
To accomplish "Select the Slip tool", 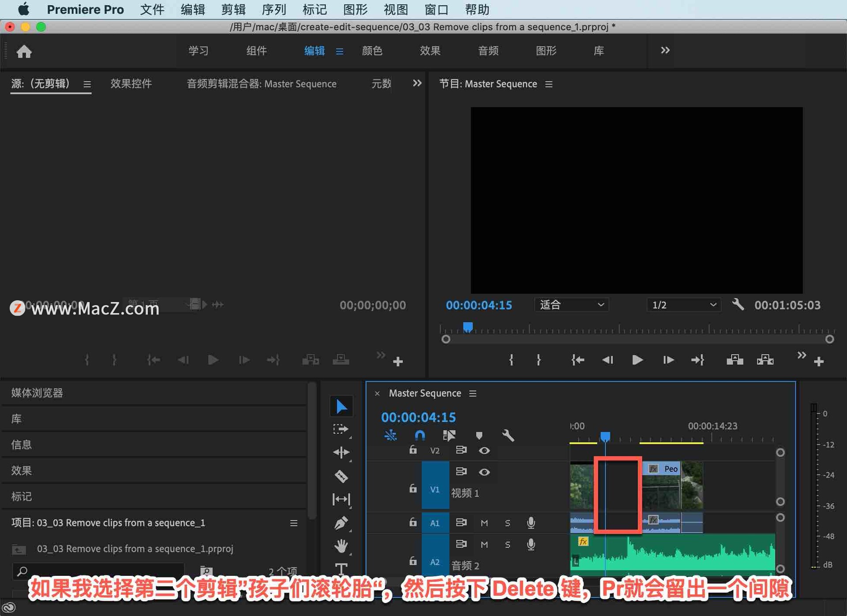I will 341,500.
